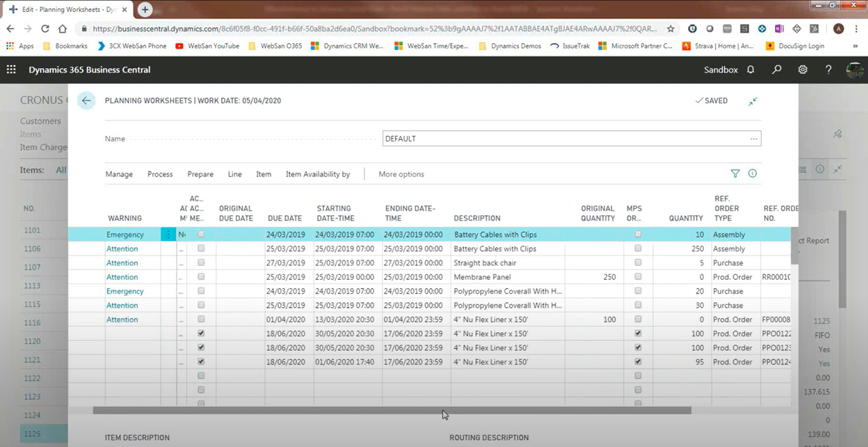Viewport: 868px width, 447px height.
Task: Toggle MPS Order checkbox on Straight back chair row
Action: [638, 262]
